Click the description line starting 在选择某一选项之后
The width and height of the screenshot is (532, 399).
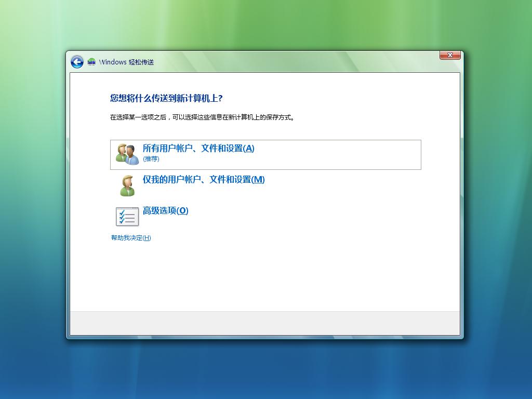[202, 117]
